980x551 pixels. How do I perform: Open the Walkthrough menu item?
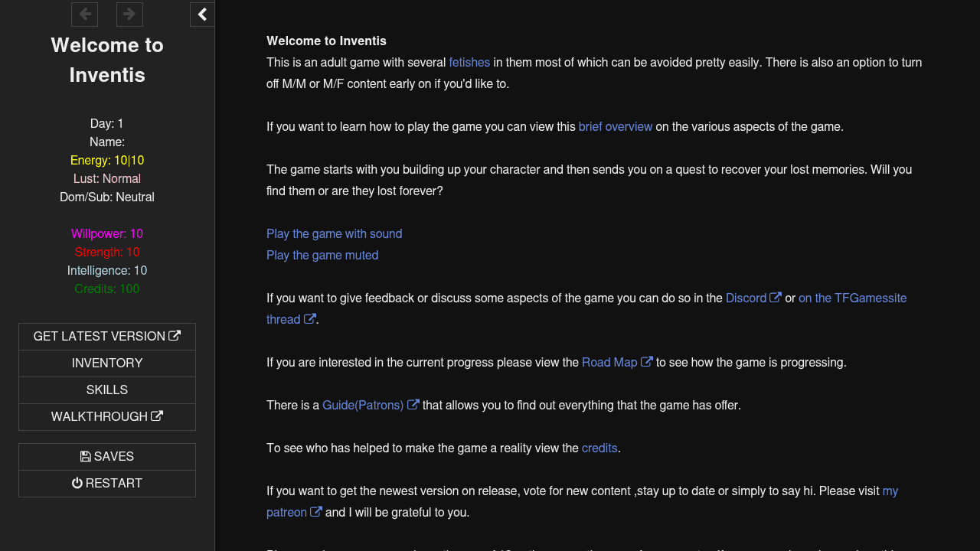pyautogui.click(x=107, y=417)
